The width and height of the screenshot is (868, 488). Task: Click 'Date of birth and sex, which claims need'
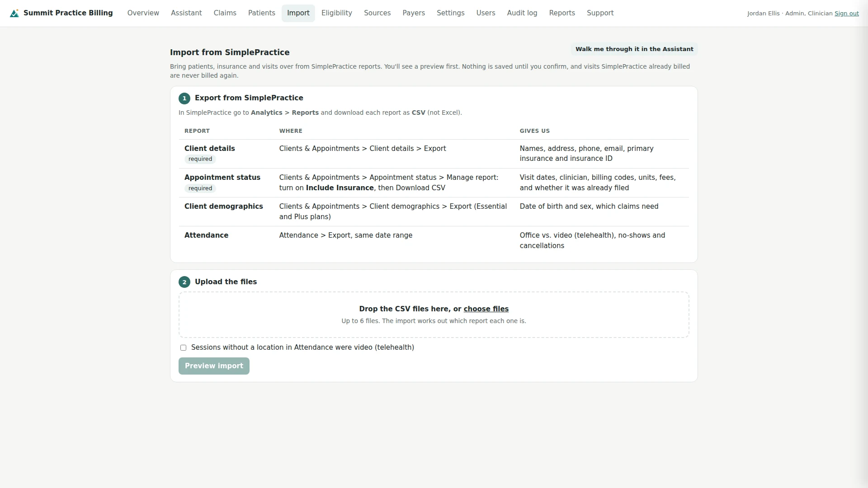[589, 206]
